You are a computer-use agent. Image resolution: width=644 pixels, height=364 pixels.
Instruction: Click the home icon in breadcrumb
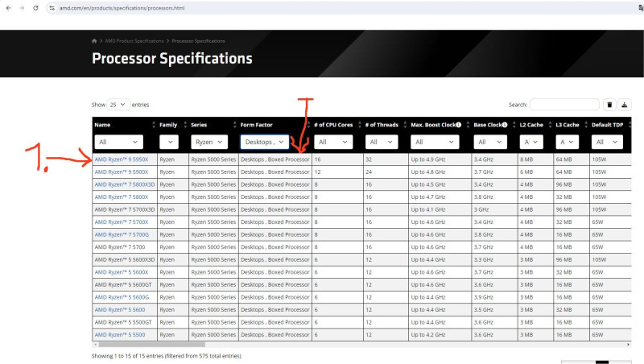(x=94, y=41)
